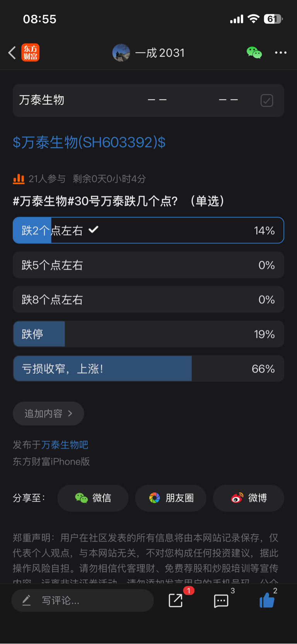Tap the WeChat icon in header
The image size is (297, 644).
click(254, 53)
